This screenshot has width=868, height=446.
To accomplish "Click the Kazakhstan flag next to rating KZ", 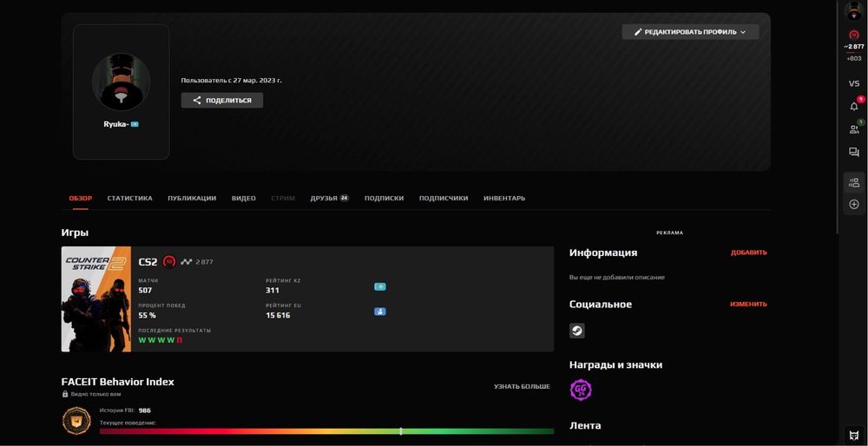I will point(380,286).
